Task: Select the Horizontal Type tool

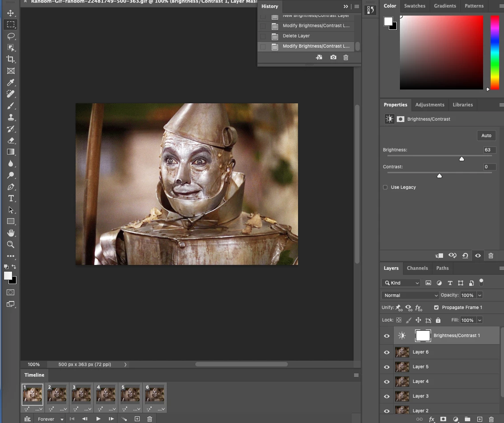Action: tap(11, 198)
